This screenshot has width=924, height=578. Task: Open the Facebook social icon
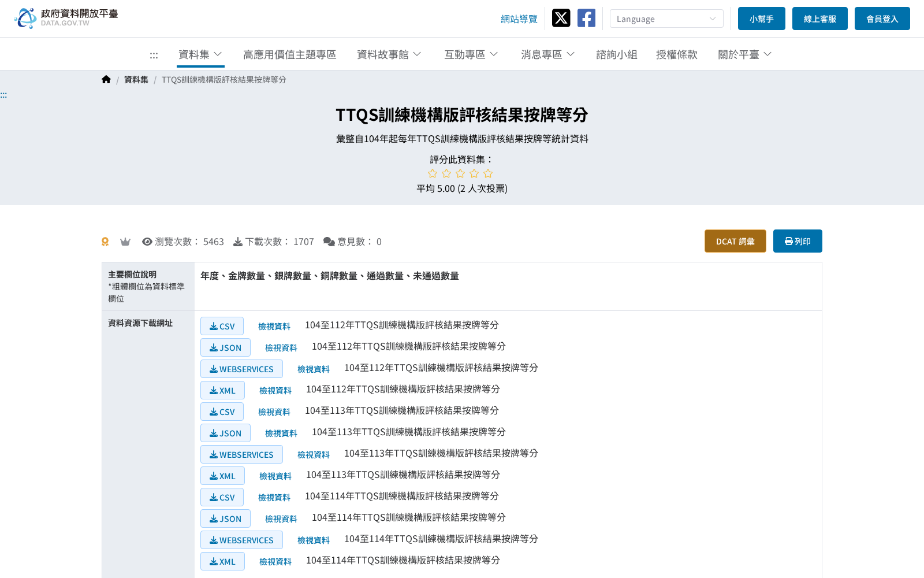click(586, 18)
